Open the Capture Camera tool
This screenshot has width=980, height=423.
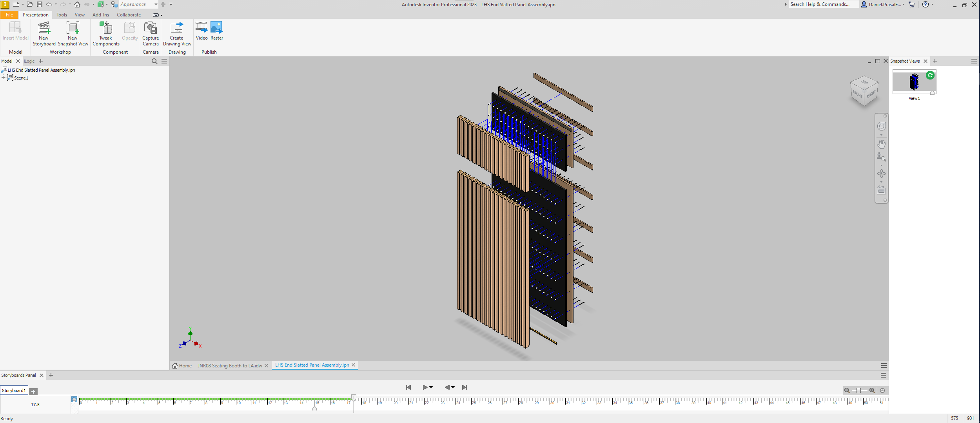tap(151, 33)
